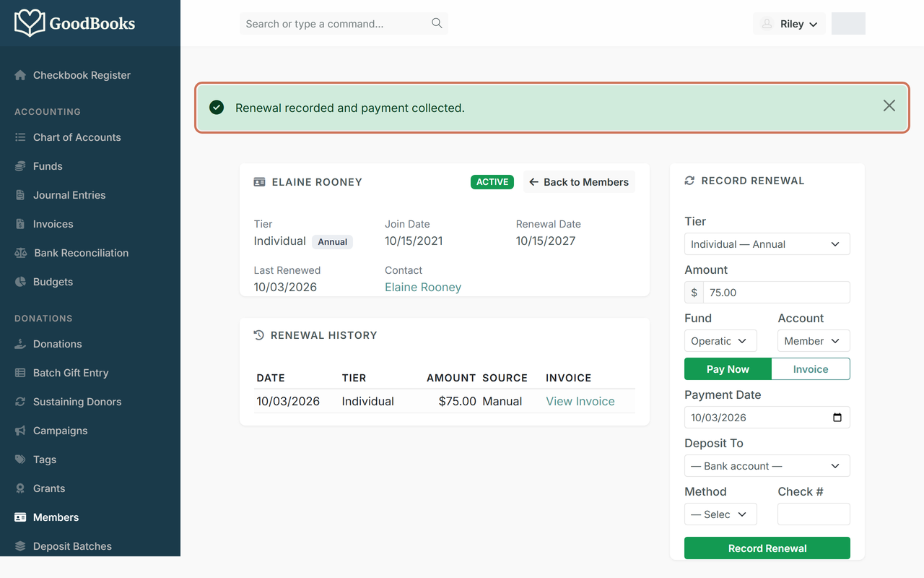
Task: Focus the search or command box
Action: [344, 24]
